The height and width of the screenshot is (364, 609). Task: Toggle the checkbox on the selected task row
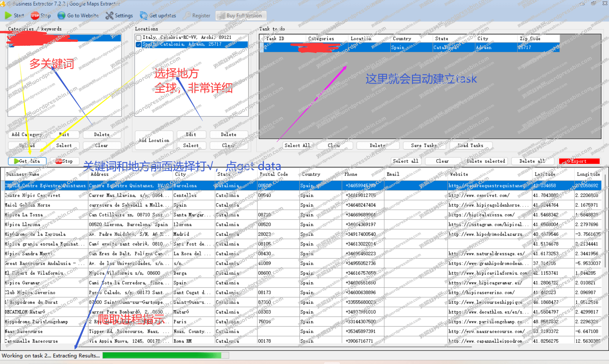pyautogui.click(x=262, y=48)
